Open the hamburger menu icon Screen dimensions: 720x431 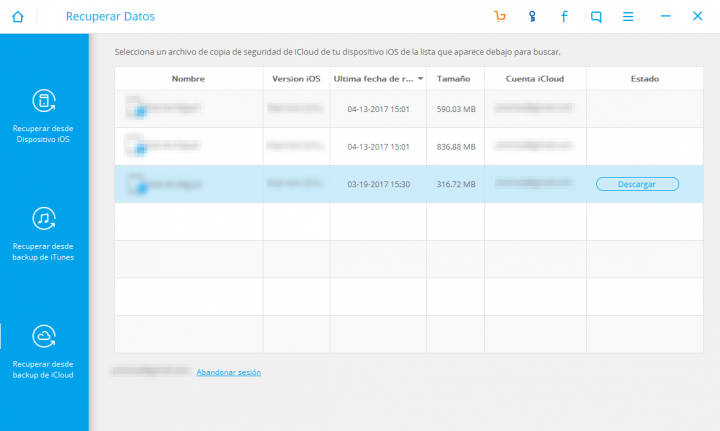pyautogui.click(x=628, y=17)
